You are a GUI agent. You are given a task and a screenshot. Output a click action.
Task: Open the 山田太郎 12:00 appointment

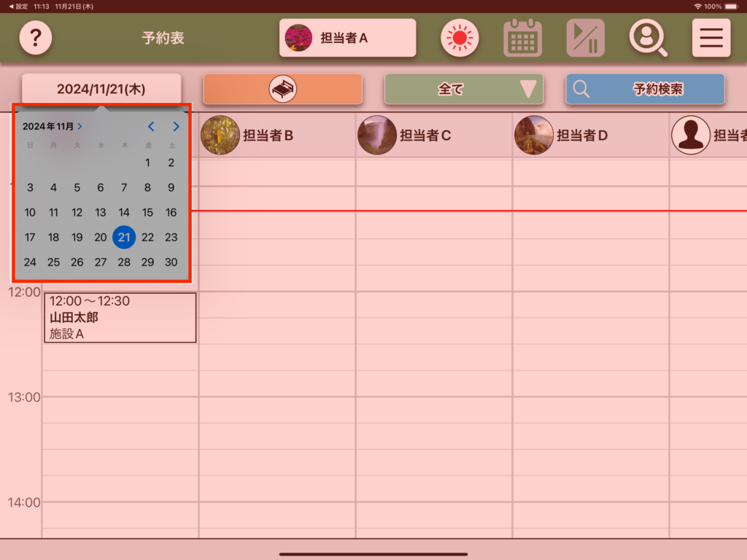(x=120, y=317)
